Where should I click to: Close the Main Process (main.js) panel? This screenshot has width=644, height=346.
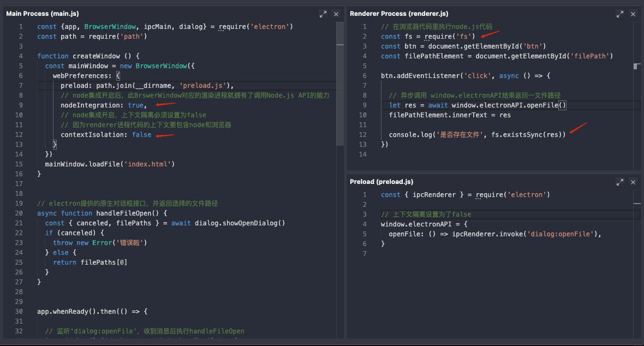point(336,14)
